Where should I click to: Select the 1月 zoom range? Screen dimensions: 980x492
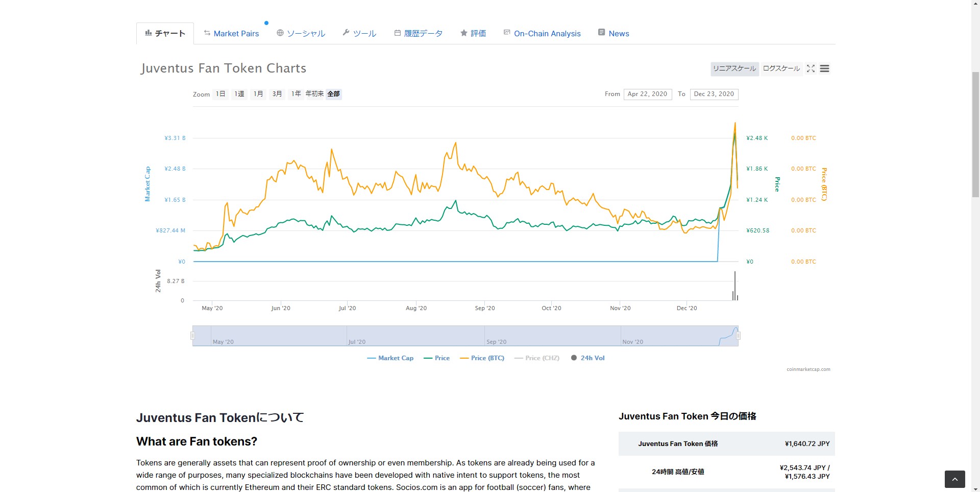click(x=258, y=94)
